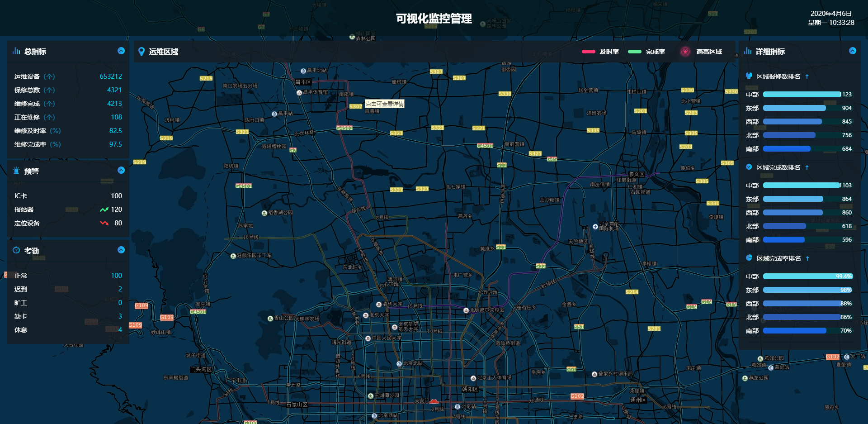Click the 门头沟区 district label
The image size is (868, 424).
201,370
